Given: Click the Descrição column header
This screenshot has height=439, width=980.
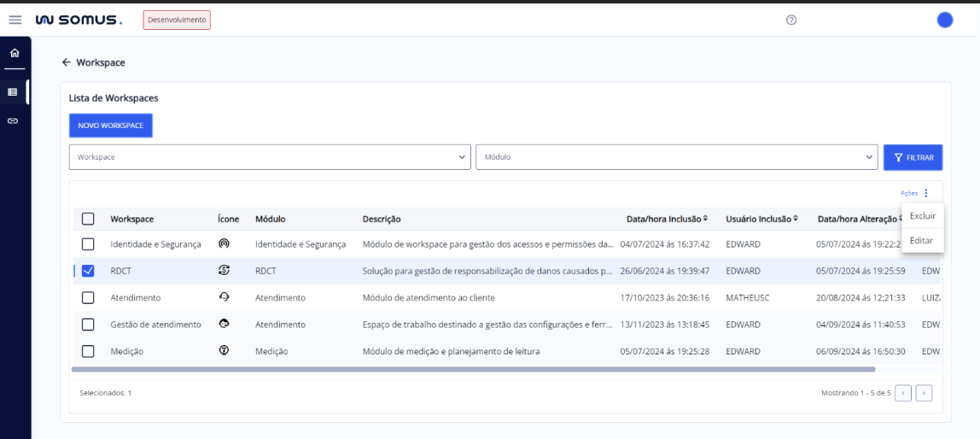Looking at the screenshot, I should click(x=382, y=219).
